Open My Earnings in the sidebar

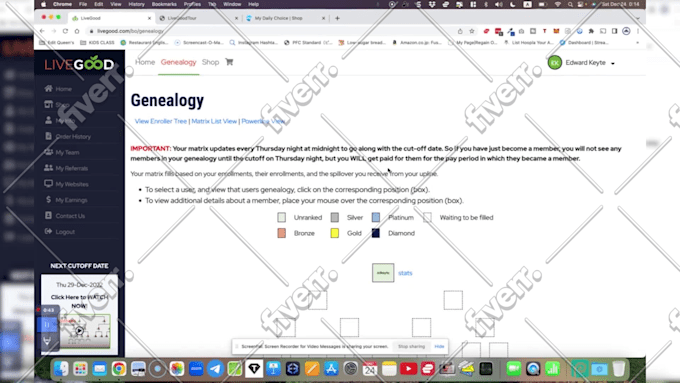click(71, 200)
